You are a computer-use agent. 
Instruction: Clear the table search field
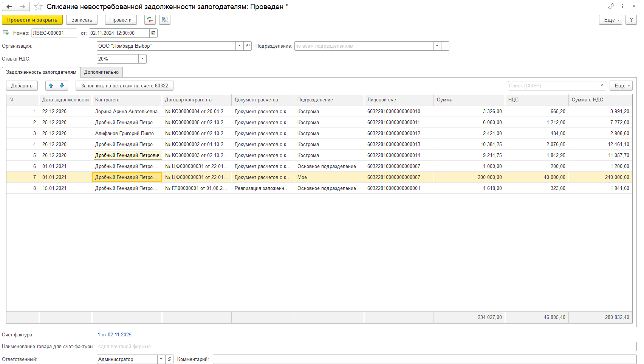[602, 86]
